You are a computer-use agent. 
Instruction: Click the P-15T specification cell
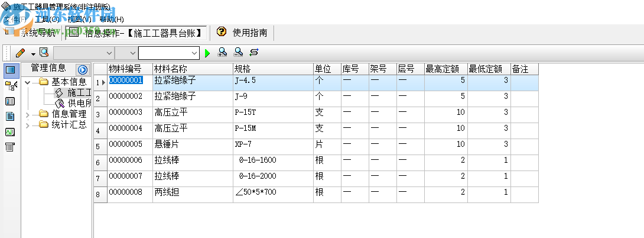tap(273, 114)
